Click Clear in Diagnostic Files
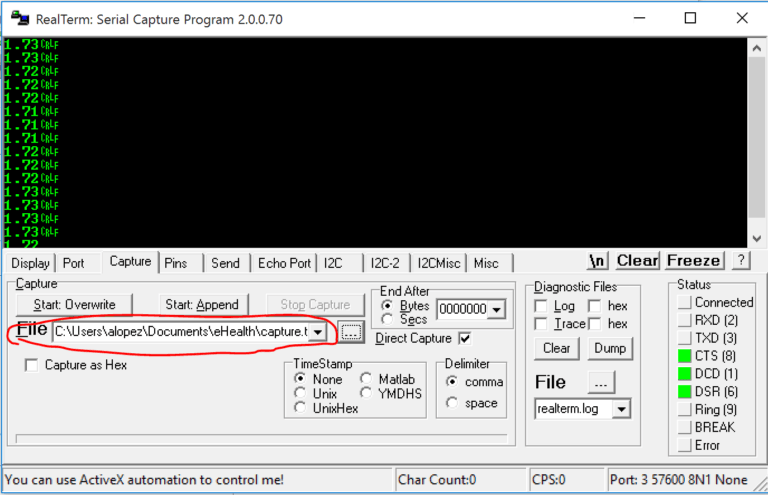768x495 pixels. pyautogui.click(x=556, y=349)
